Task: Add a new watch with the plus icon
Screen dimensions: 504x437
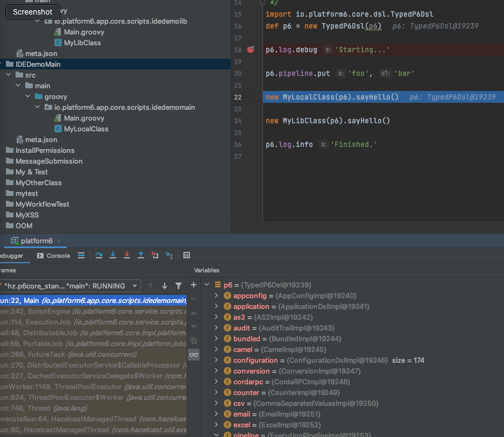Action: tap(193, 285)
